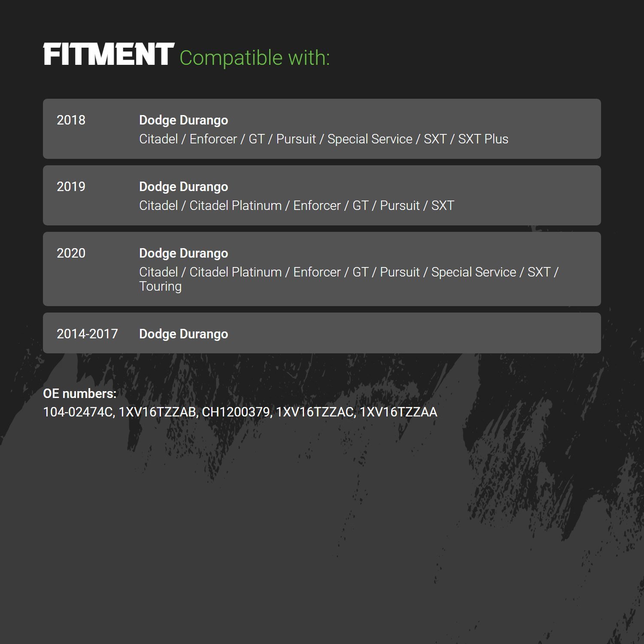Select OE number 1XV16TZZAB
The height and width of the screenshot is (644, 644).
pyautogui.click(x=157, y=412)
